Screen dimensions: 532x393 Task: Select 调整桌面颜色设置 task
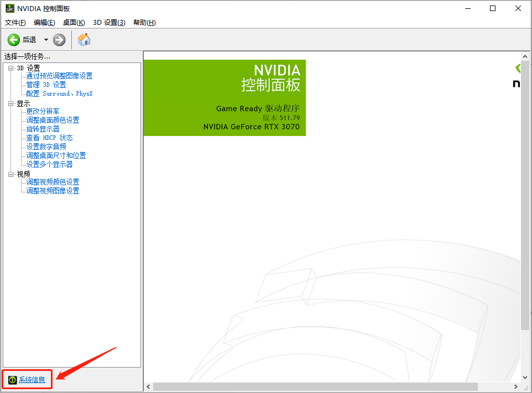pyautogui.click(x=53, y=120)
